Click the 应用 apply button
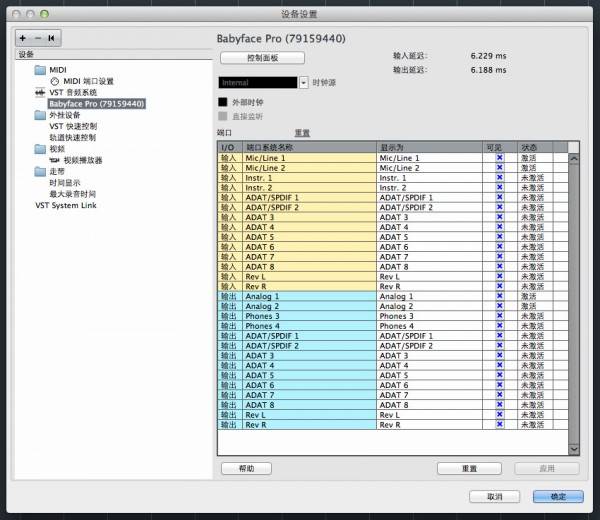 click(547, 468)
